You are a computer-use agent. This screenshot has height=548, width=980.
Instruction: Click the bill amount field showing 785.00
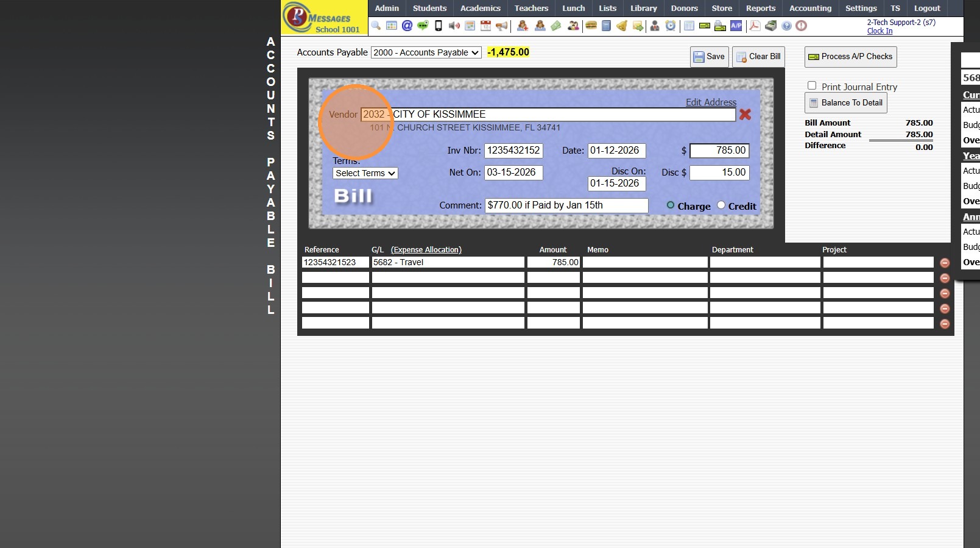tap(719, 151)
